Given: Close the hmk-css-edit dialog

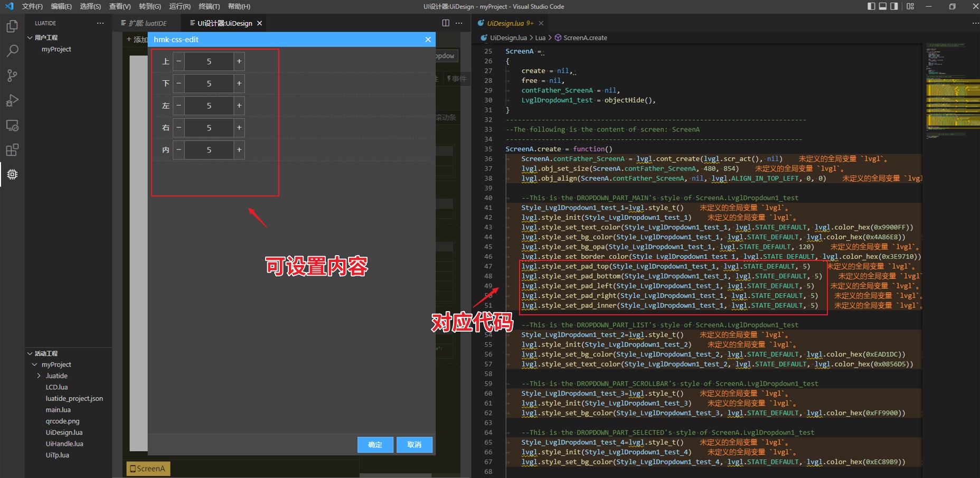Looking at the screenshot, I should [x=428, y=40].
